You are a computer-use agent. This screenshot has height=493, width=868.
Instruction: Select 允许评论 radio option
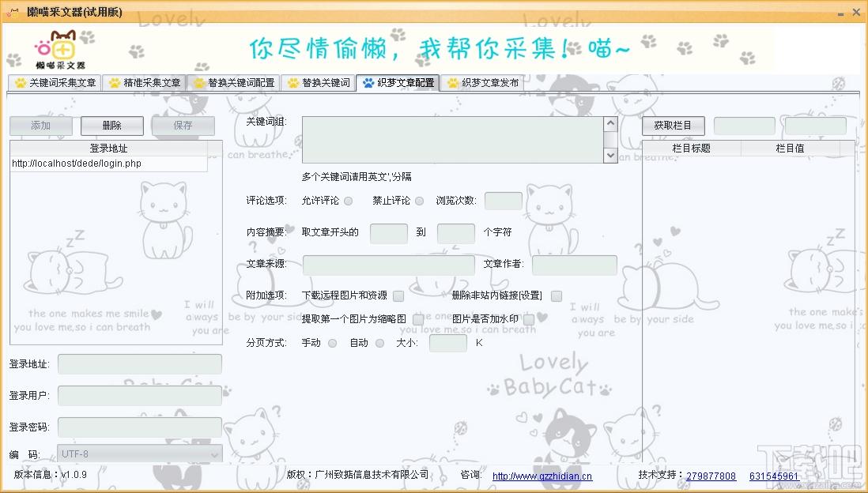pyautogui.click(x=349, y=201)
